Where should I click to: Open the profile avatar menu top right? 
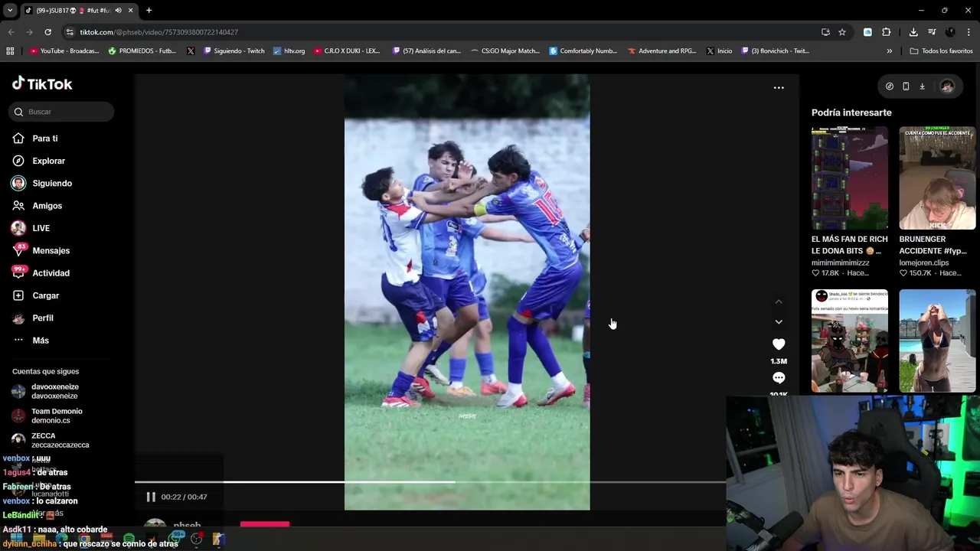(947, 86)
